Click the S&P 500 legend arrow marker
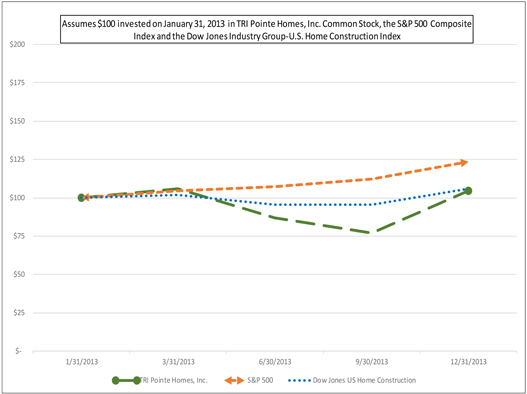This screenshot has width=527, height=394. pos(234,381)
